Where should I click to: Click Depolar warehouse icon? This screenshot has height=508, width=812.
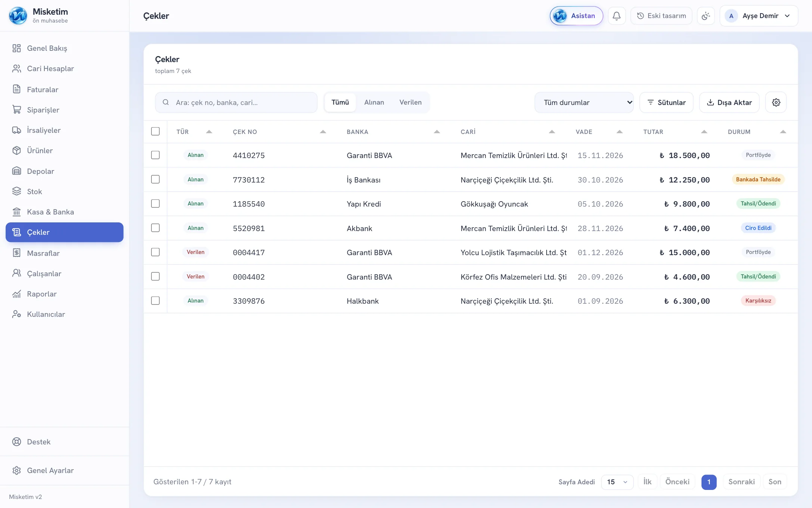[17, 171]
